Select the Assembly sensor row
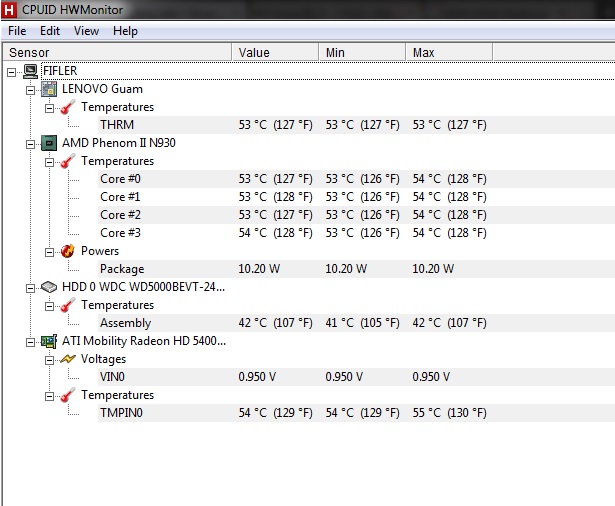Image resolution: width=615 pixels, height=506 pixels. click(x=356, y=323)
